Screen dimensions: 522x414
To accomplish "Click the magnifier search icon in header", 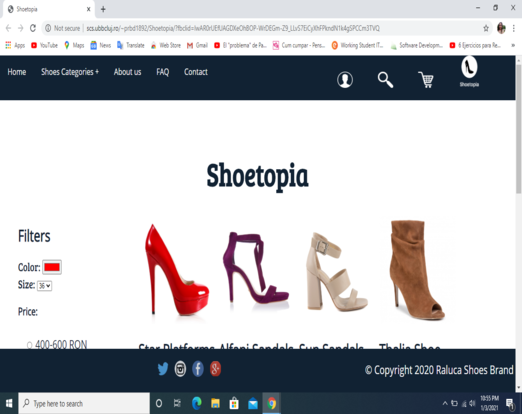I will (385, 80).
